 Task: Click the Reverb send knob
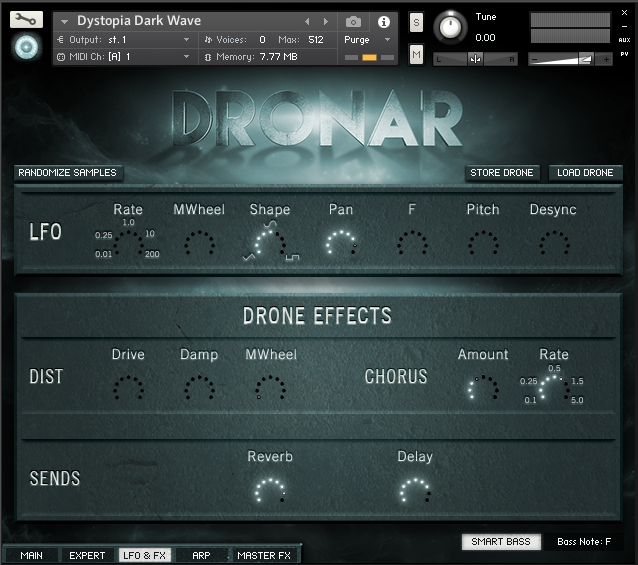pos(270,493)
